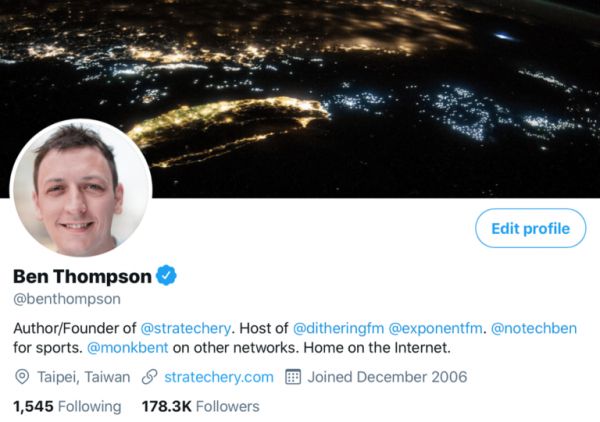Click the blue verified badge

tap(166, 275)
